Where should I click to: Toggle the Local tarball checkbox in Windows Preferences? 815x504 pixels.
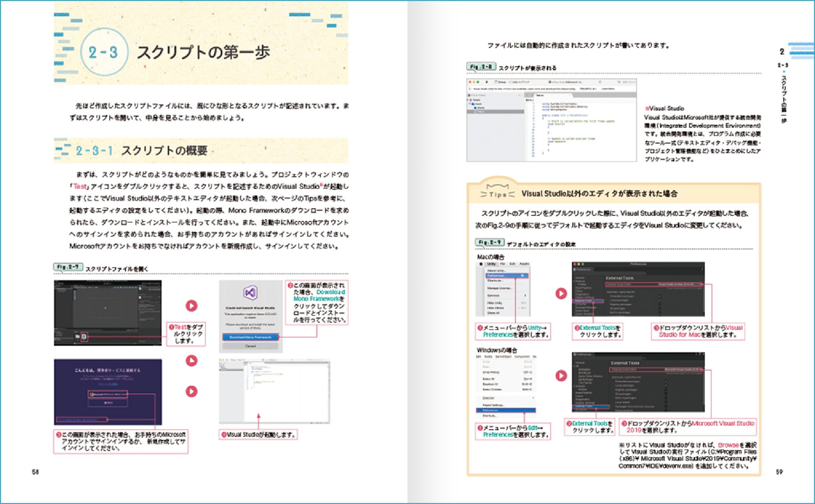click(666, 402)
